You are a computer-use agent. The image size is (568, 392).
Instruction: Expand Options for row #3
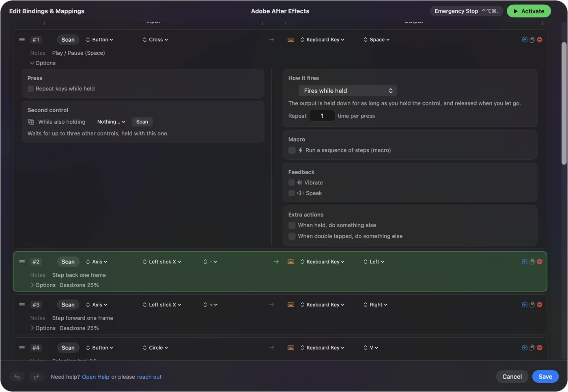pyautogui.click(x=43, y=328)
